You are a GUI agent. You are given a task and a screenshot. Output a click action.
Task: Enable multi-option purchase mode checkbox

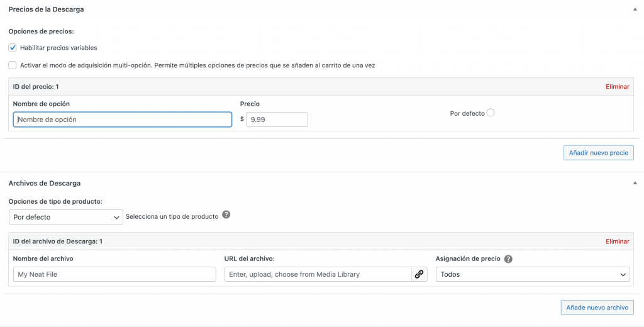tap(13, 65)
